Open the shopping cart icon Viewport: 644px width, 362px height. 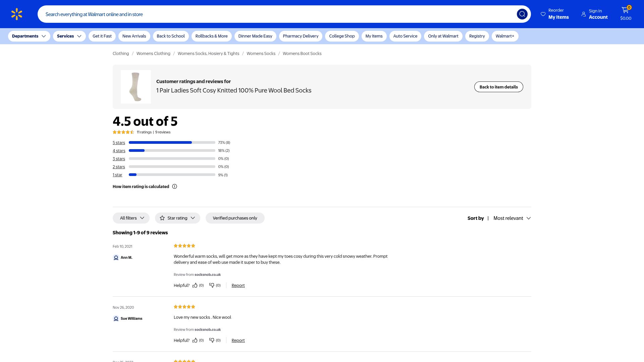[x=625, y=10]
